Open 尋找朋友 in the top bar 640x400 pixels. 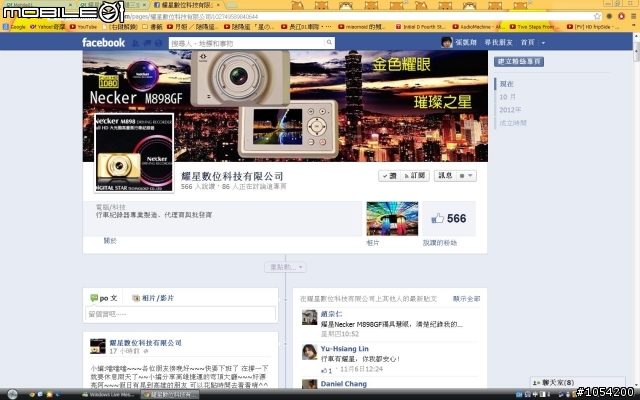[x=498, y=42]
